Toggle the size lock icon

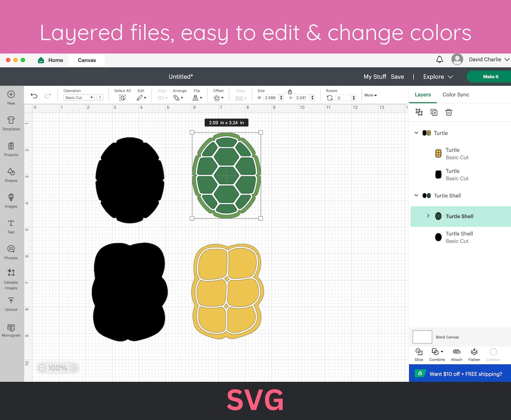click(x=290, y=91)
